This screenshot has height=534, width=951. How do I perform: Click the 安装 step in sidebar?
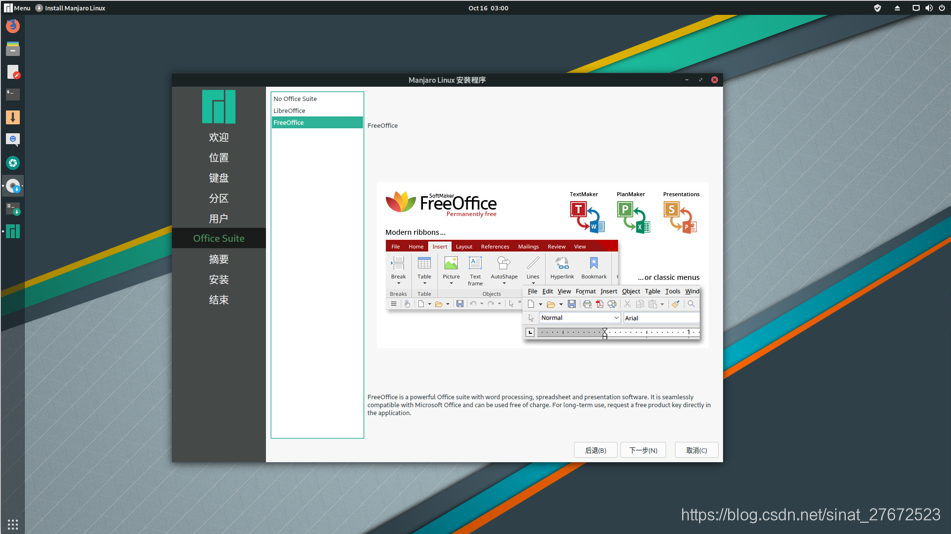[219, 280]
